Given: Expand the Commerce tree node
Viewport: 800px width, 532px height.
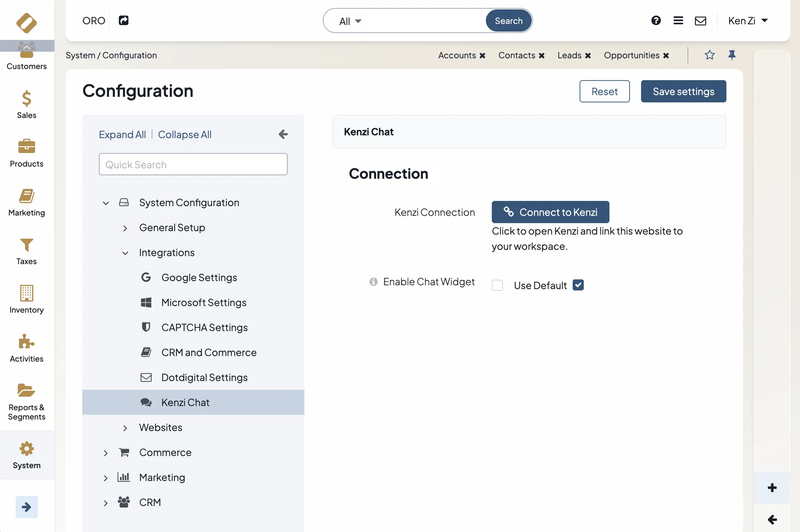Looking at the screenshot, I should pos(106,453).
